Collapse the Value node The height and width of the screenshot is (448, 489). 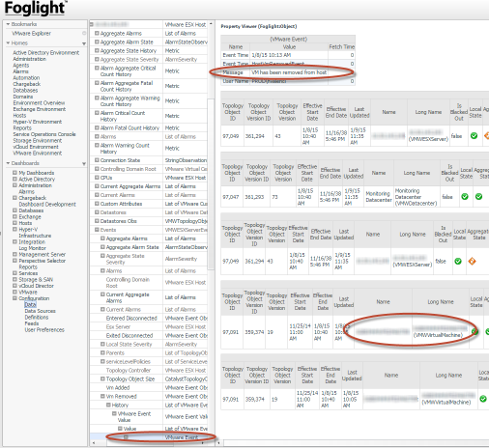[120, 429]
